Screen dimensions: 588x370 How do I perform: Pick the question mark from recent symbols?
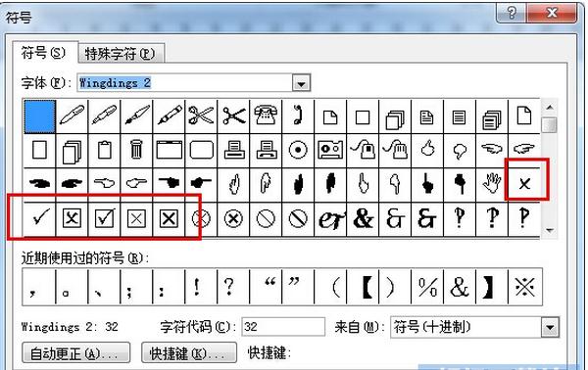coord(233,287)
